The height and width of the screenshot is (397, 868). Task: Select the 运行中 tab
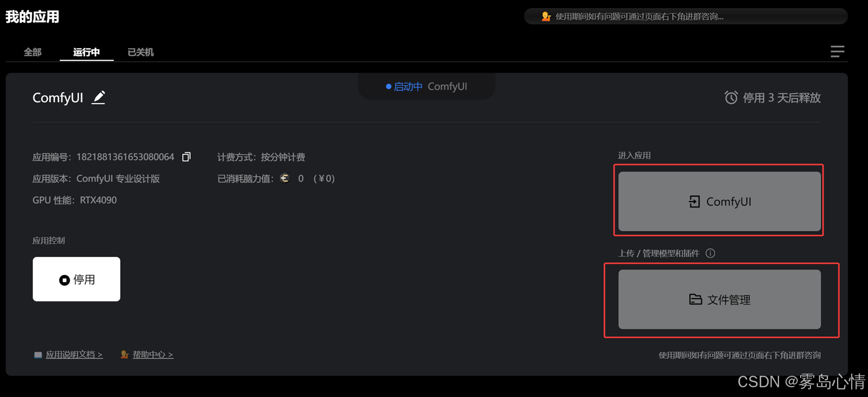tap(86, 52)
